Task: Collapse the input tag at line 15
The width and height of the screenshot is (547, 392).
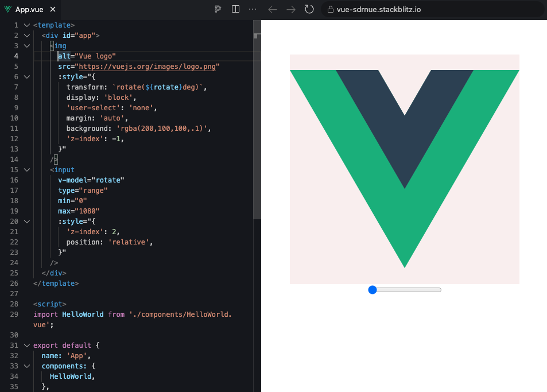Action: pyautogui.click(x=27, y=170)
